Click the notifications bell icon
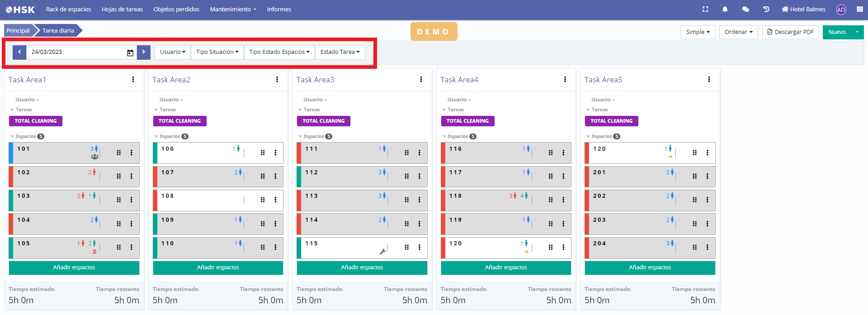Viewport: 868px width, 315px height. pos(725,9)
